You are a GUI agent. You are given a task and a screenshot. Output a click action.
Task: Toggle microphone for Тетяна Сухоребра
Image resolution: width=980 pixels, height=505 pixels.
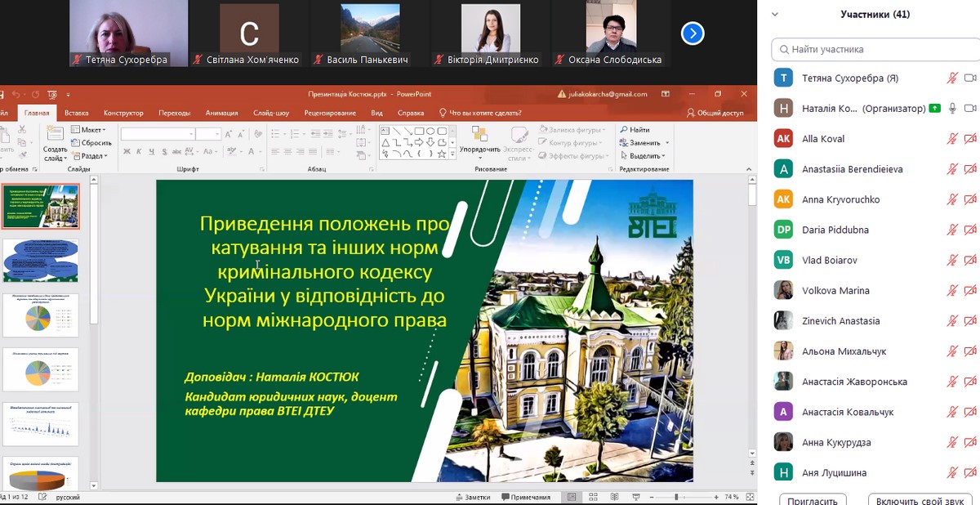tap(951, 78)
